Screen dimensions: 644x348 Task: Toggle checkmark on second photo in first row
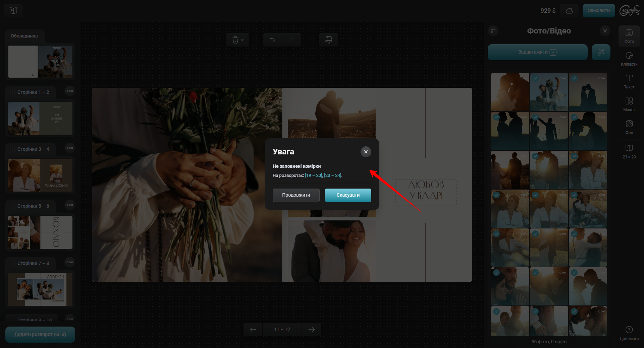click(x=535, y=78)
